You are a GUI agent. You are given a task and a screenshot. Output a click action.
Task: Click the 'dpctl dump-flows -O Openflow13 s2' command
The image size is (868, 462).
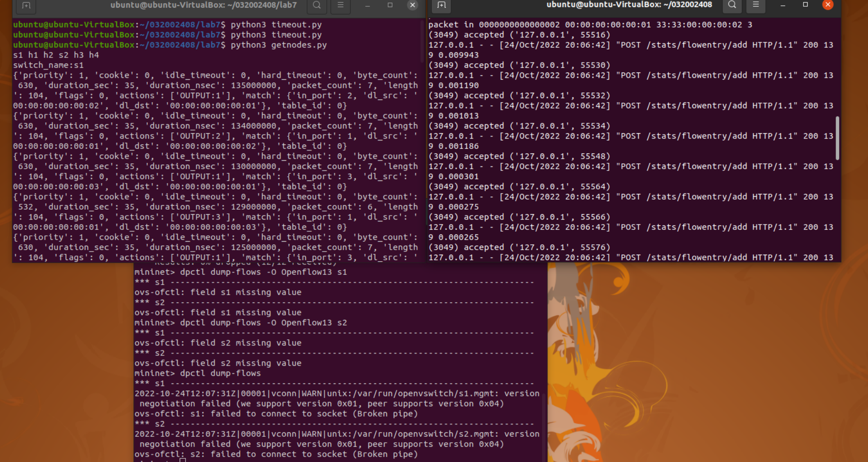click(263, 323)
